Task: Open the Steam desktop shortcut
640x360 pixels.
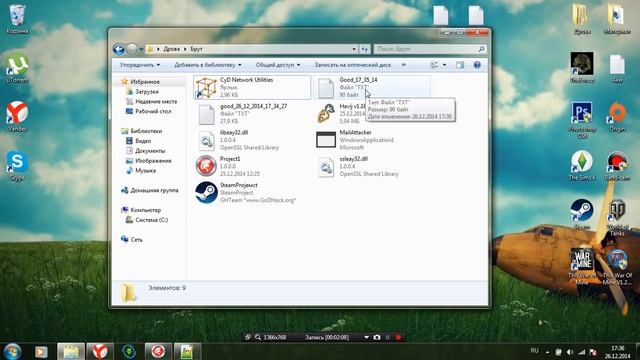Action: [x=582, y=214]
